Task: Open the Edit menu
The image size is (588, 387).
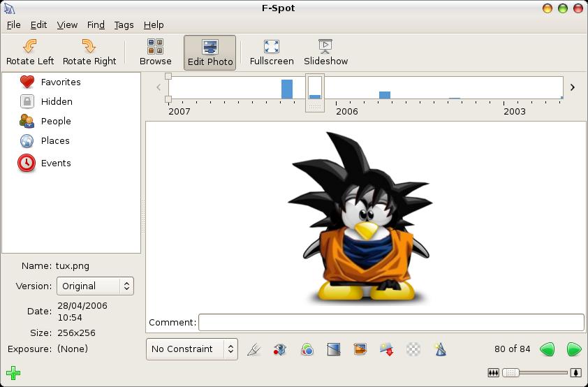Action: (38, 25)
